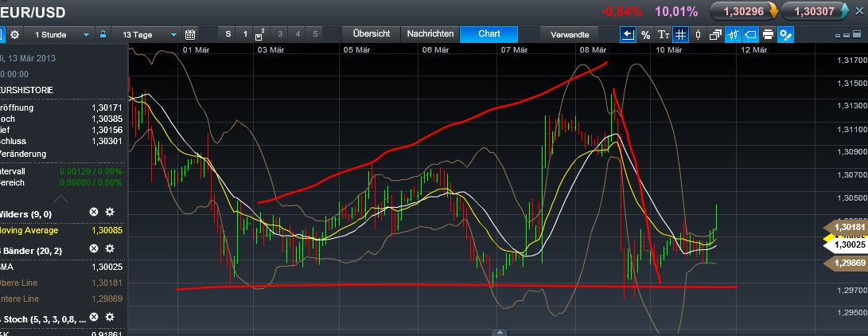Image resolution: width=868 pixels, height=336 pixels.
Task: Select the closing price 1,30301
Action: [107, 141]
